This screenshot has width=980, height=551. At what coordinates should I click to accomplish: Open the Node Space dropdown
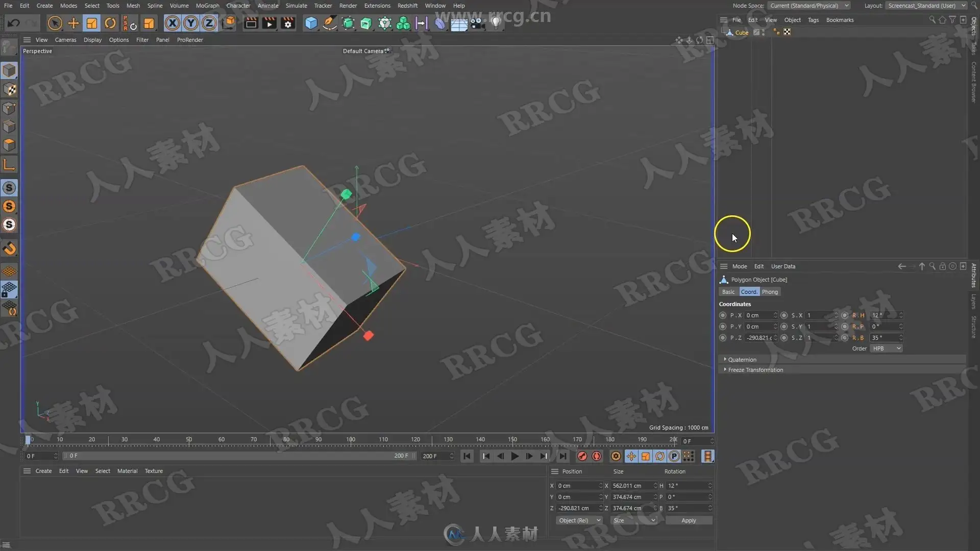[x=809, y=6]
